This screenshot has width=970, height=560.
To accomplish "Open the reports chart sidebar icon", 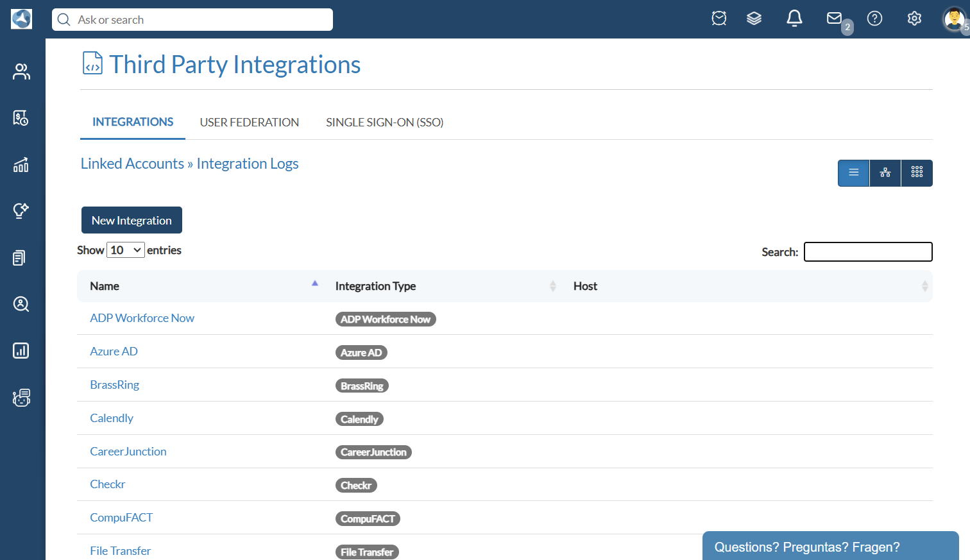I will pyautogui.click(x=21, y=351).
